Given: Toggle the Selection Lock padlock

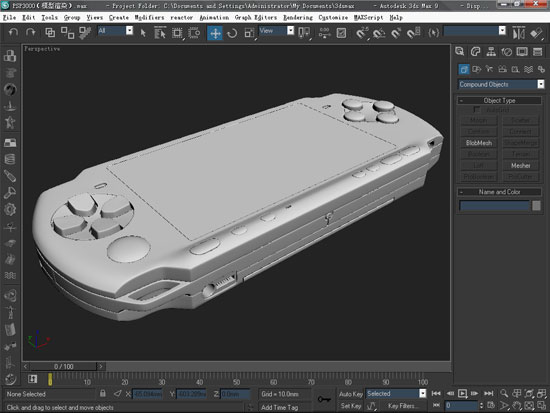Looking at the screenshot, I should pyautogui.click(x=102, y=393).
